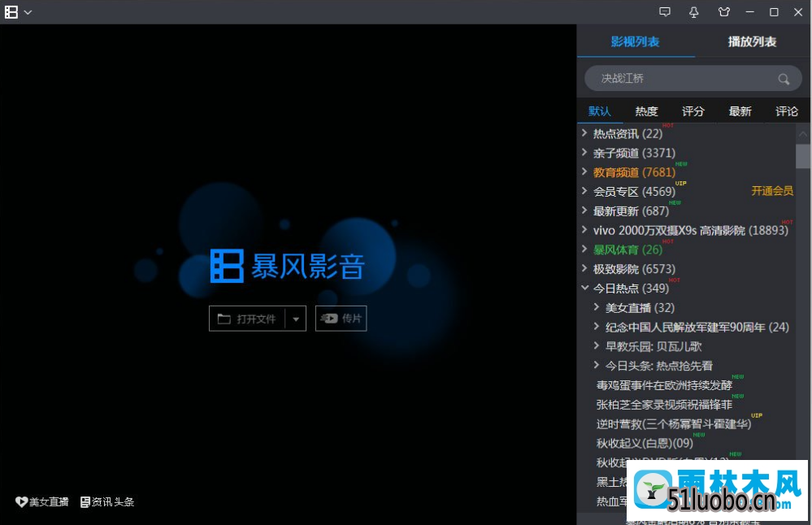Expand the 纪念中国人民解放军建军90周年 subcategory

597,326
